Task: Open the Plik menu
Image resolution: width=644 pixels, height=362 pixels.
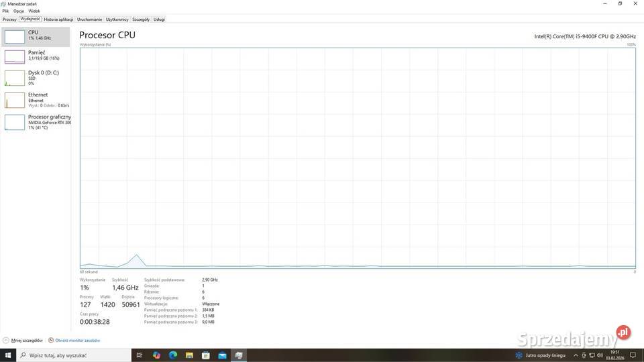Action: [5, 11]
